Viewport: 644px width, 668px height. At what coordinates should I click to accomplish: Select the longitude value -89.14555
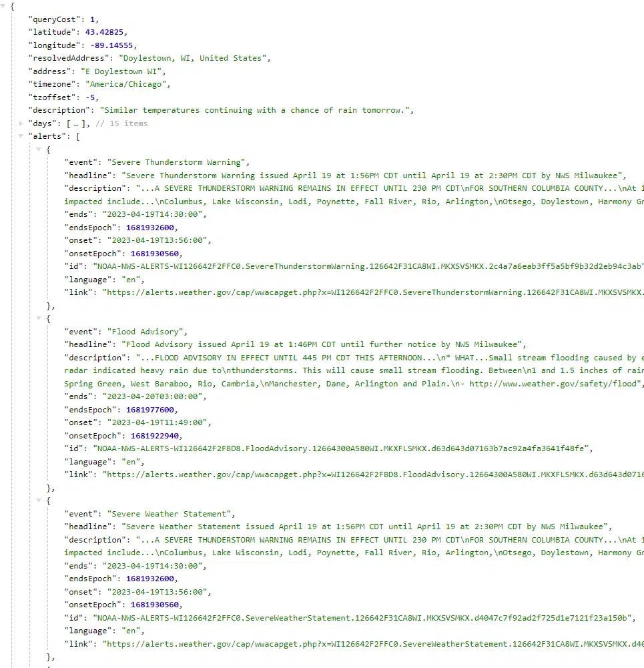pos(113,45)
